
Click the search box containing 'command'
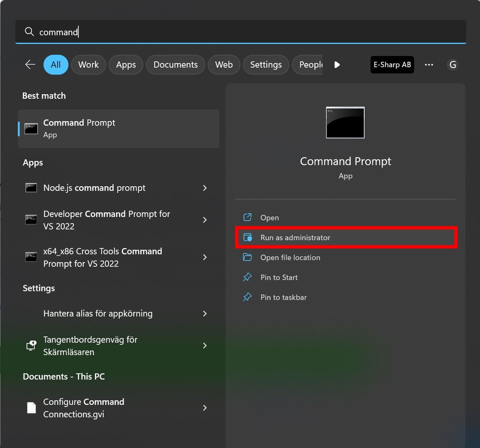point(240,32)
